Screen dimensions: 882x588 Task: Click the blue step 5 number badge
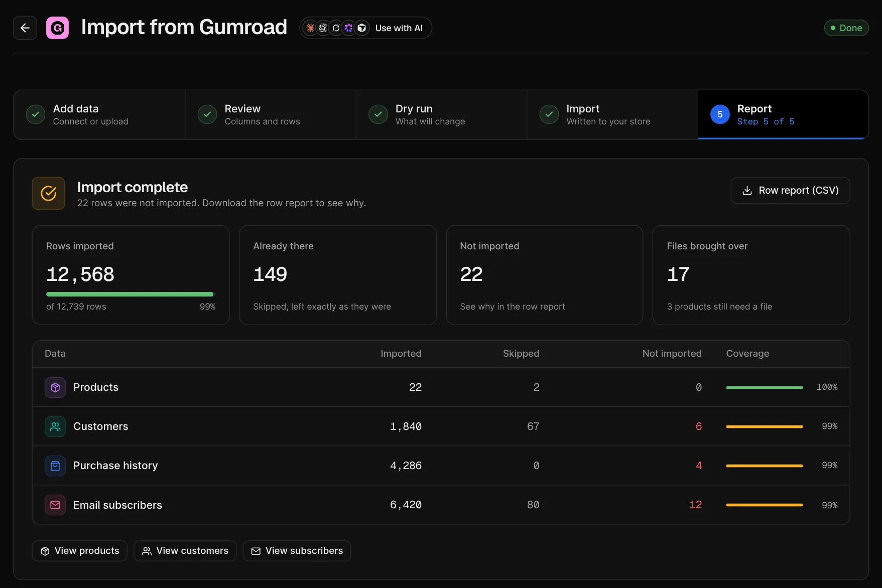pyautogui.click(x=720, y=114)
